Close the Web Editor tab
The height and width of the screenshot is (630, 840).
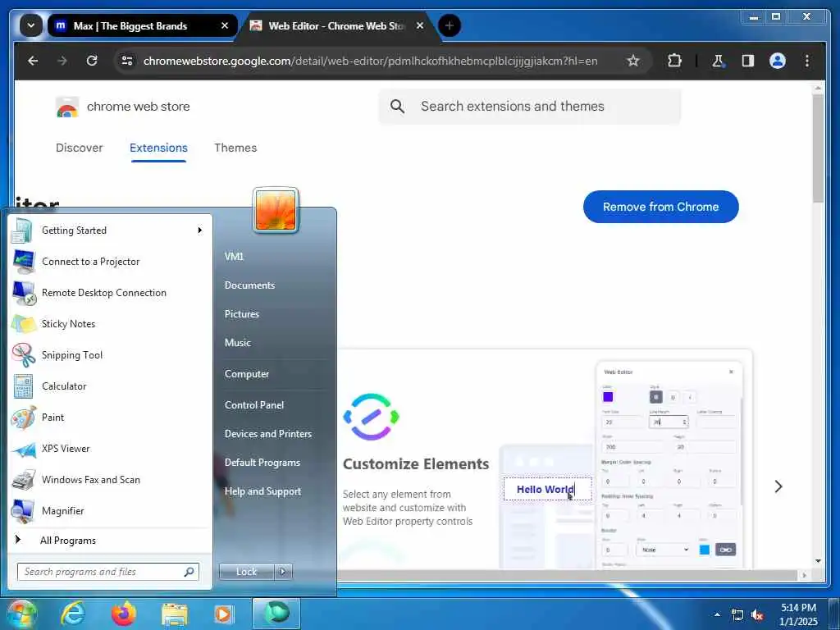(420, 25)
